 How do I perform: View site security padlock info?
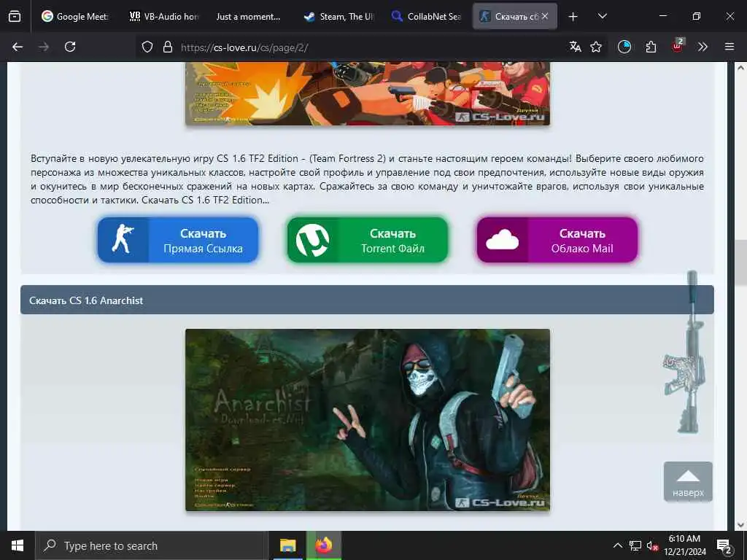coord(167,47)
